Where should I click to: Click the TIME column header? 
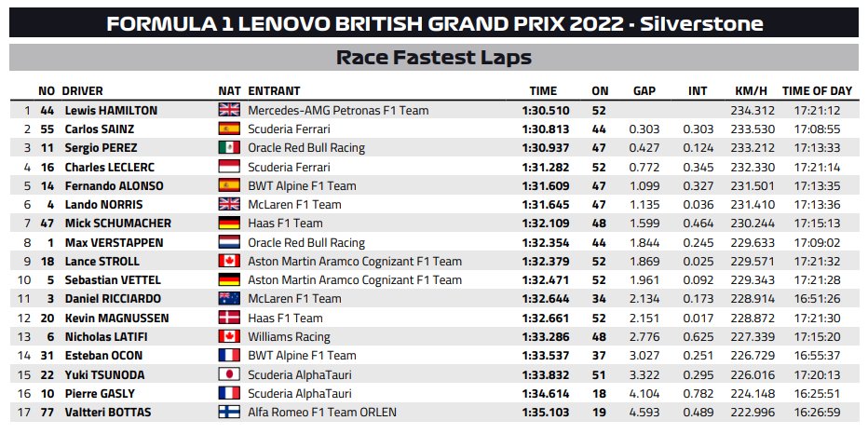coord(543,90)
